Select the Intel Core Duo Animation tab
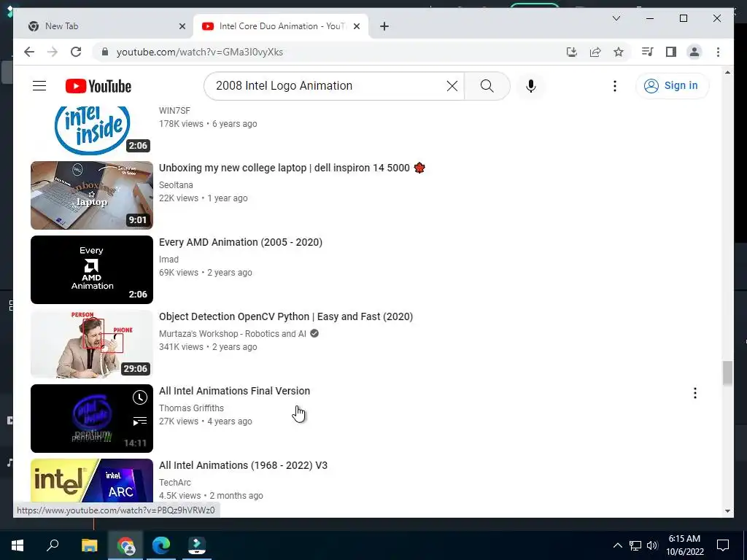The height and width of the screenshot is (560, 747). (x=281, y=26)
